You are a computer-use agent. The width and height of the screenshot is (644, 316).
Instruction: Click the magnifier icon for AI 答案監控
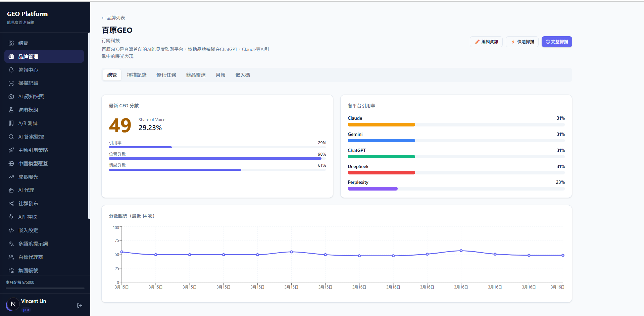click(x=11, y=137)
